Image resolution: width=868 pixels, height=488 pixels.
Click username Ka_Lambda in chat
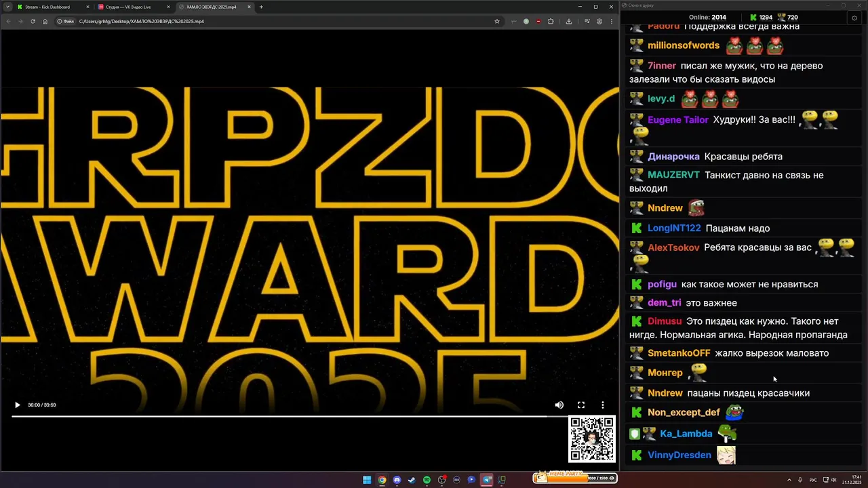coord(686,434)
